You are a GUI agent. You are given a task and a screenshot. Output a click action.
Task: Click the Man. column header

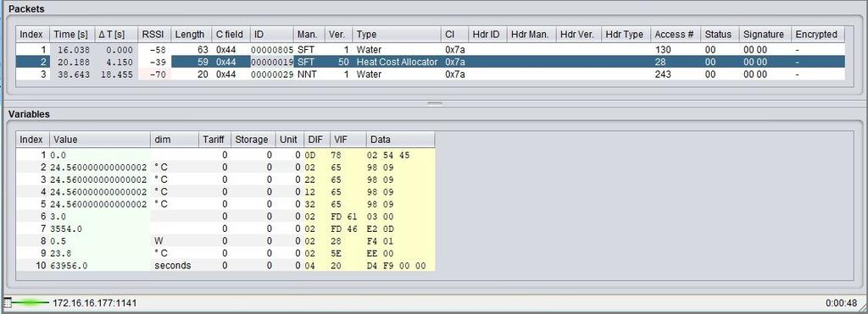point(309,34)
